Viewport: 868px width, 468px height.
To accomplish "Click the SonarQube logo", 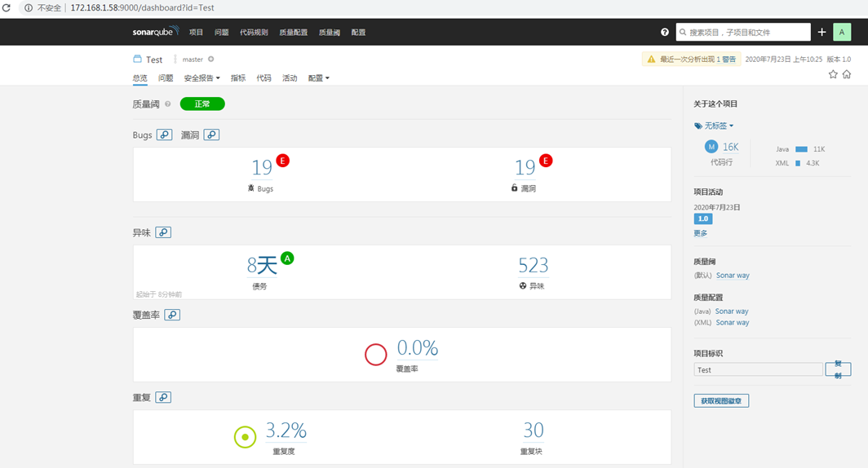I will click(156, 32).
